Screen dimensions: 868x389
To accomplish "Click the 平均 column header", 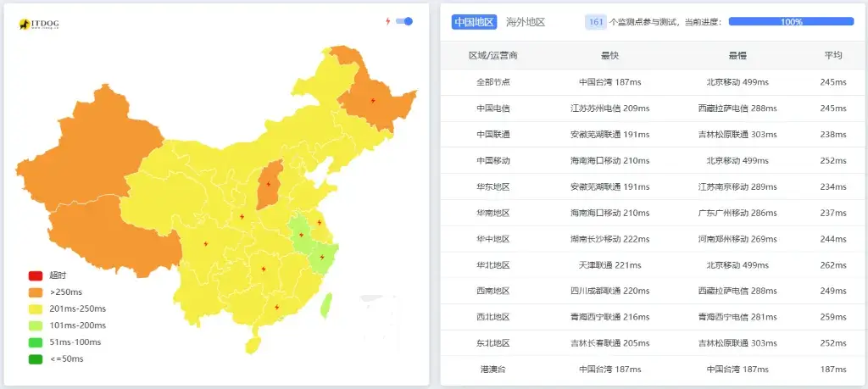I will click(x=833, y=55).
